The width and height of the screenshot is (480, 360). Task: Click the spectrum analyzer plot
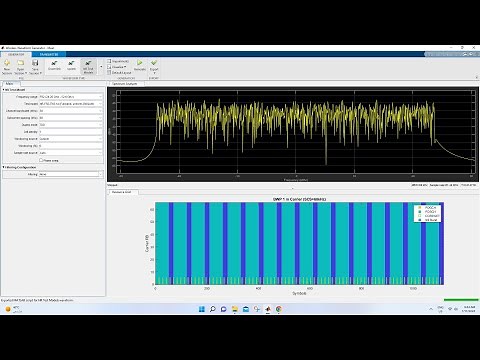point(296,133)
